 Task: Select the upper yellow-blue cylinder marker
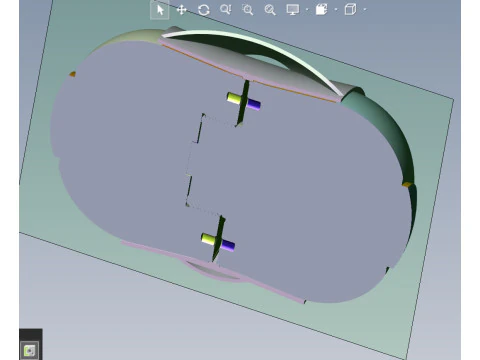(244, 101)
